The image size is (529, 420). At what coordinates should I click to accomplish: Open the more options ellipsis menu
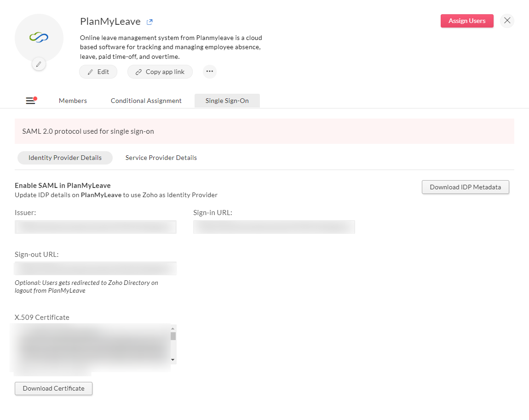coord(209,72)
